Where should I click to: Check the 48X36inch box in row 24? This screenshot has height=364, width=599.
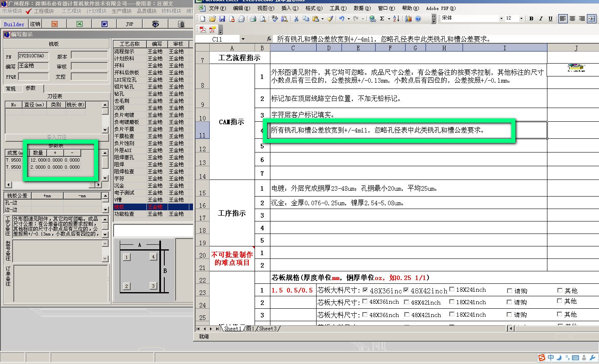365,302
